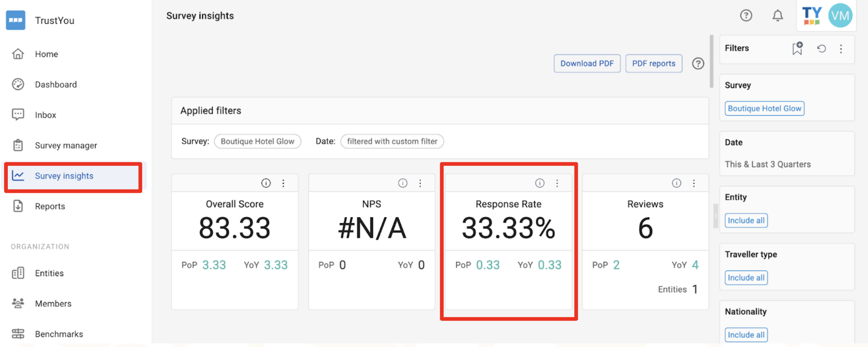Click the Entities building icon
This screenshot has height=347, width=868.
[x=18, y=273]
